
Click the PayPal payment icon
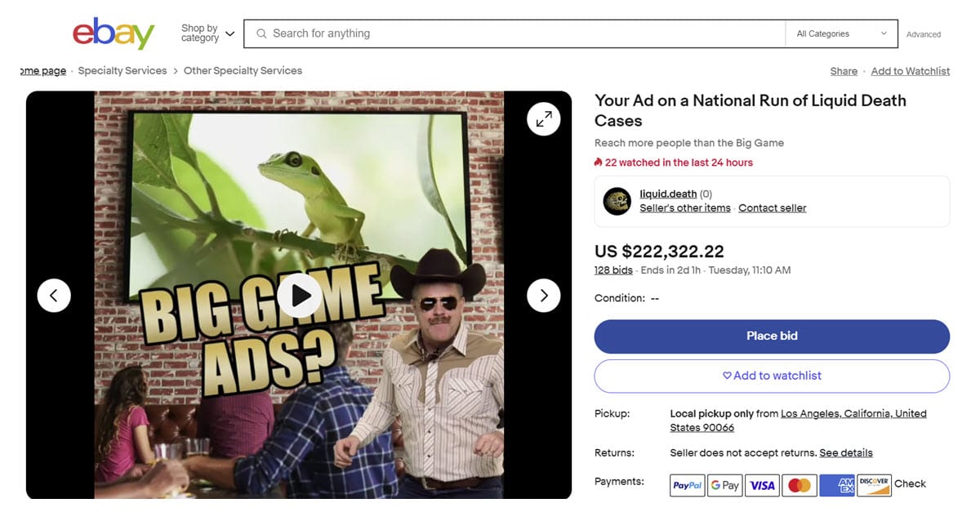pyautogui.click(x=688, y=485)
